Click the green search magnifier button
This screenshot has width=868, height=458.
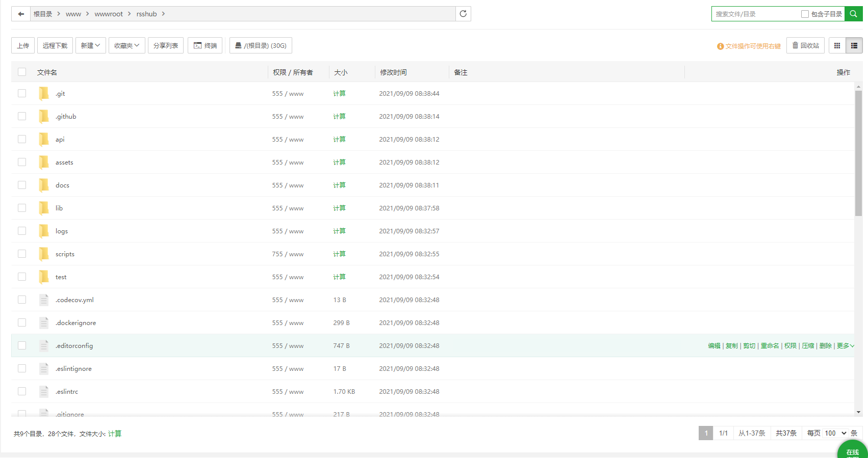coord(853,14)
